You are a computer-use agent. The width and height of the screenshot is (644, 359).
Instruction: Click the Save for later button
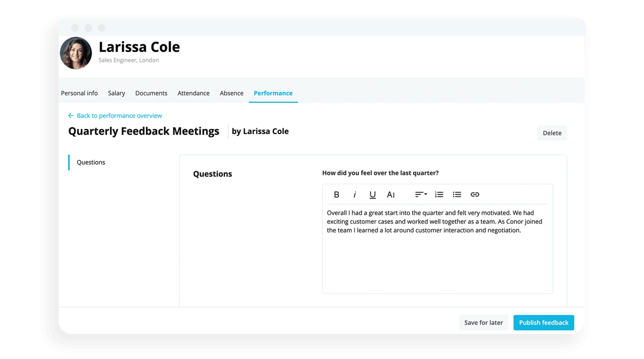point(484,322)
